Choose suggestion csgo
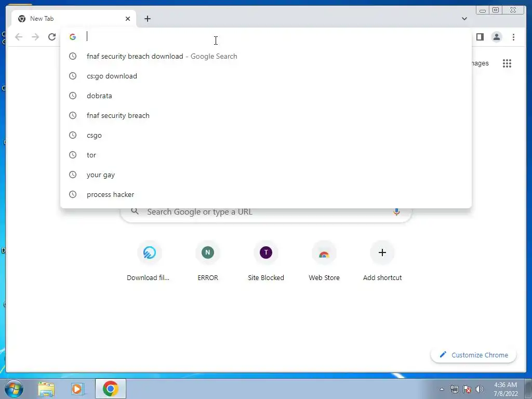Image resolution: width=532 pixels, height=399 pixels. pos(266,135)
